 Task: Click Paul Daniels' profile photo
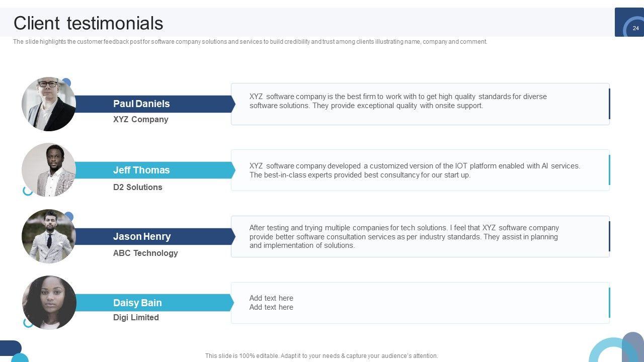[x=49, y=104]
